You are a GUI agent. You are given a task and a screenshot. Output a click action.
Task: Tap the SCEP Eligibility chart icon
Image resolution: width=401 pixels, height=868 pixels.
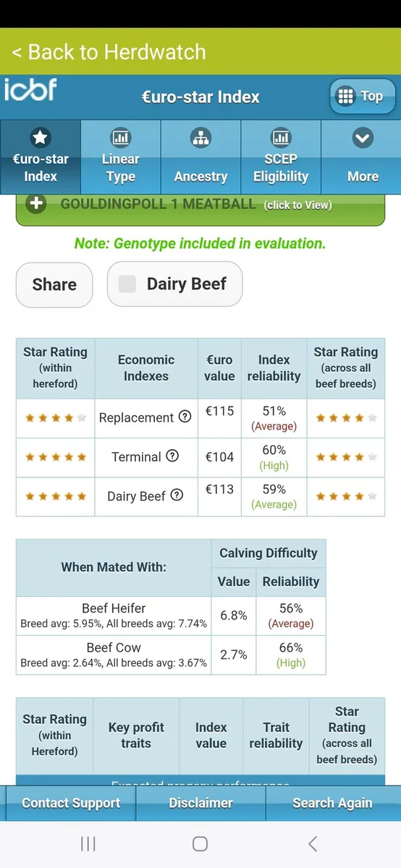(x=280, y=137)
